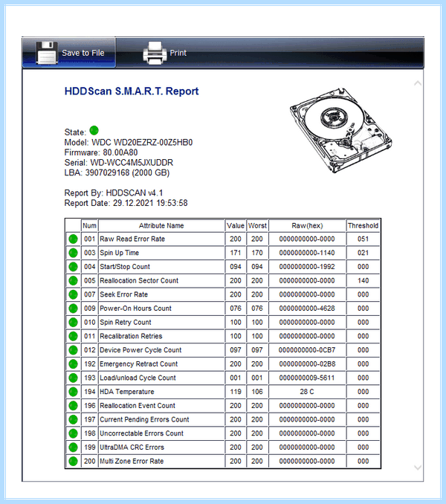Click the Report By: HDDSCAN v4.1 line
The width and height of the screenshot is (446, 504).
[114, 193]
